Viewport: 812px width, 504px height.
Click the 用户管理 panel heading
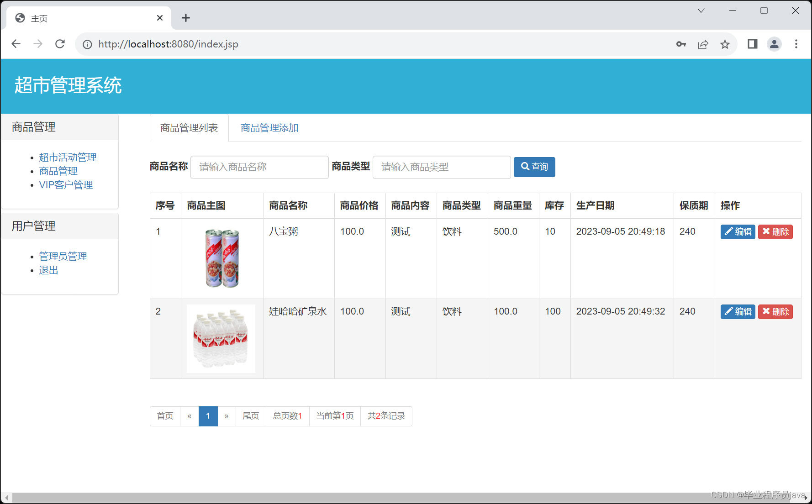(x=60, y=226)
